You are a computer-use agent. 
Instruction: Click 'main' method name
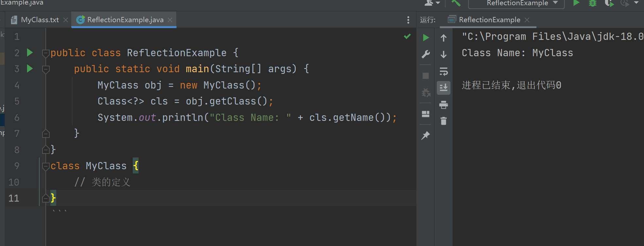[197, 69]
